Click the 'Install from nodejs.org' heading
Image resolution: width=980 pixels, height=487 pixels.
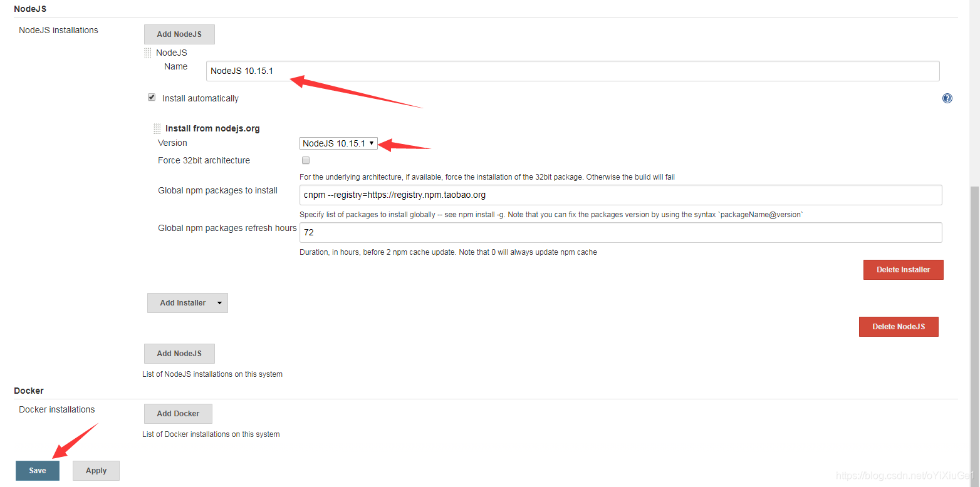coord(212,128)
